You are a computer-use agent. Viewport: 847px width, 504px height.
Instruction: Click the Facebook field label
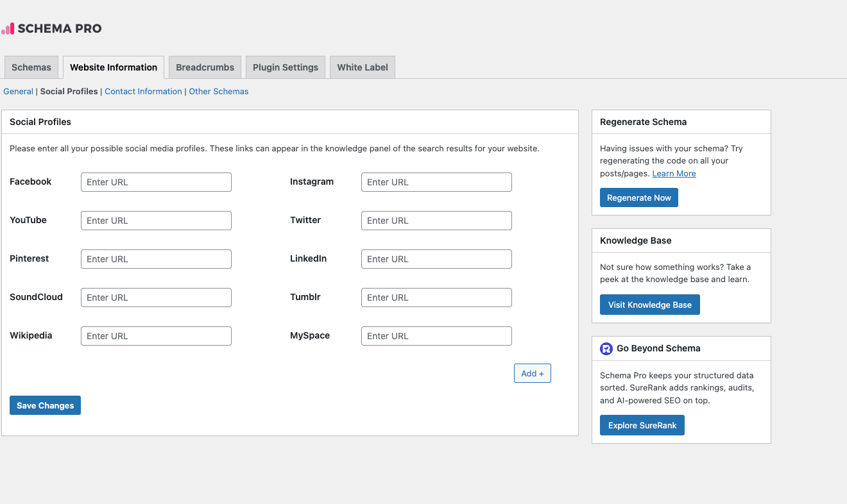pyautogui.click(x=30, y=181)
